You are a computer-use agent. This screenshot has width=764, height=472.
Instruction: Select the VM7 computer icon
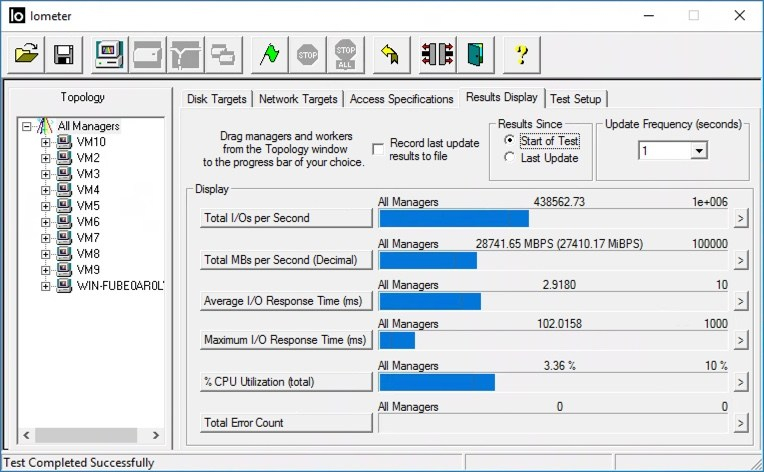pos(64,238)
